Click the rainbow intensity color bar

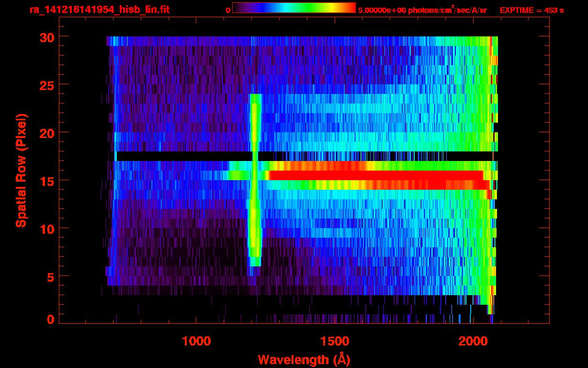pos(294,8)
